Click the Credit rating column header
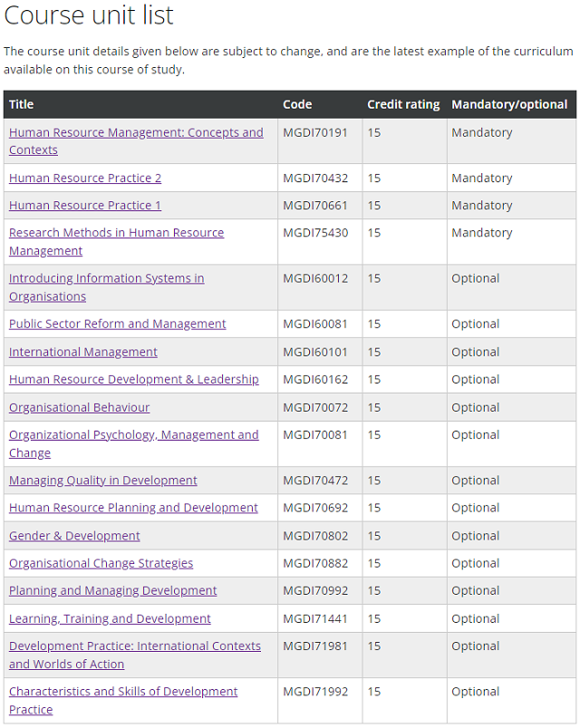 pos(403,104)
